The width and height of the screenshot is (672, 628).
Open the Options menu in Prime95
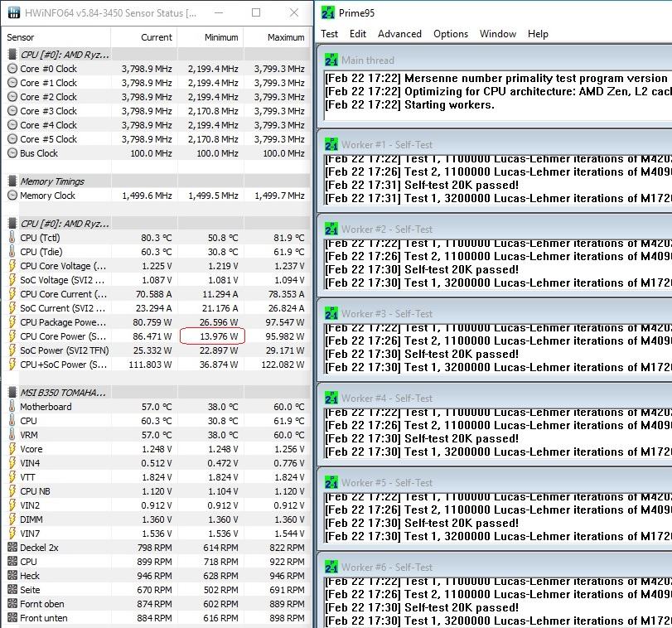(x=451, y=34)
